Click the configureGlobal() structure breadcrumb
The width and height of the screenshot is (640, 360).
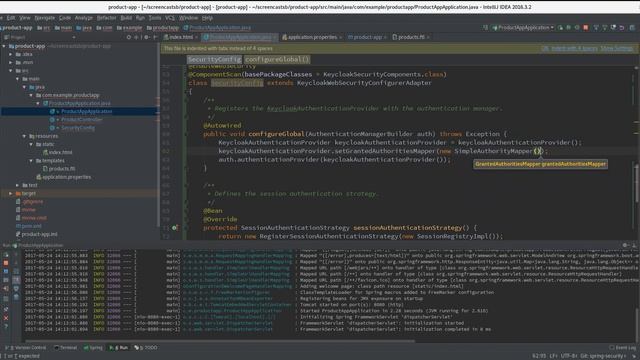tap(277, 59)
